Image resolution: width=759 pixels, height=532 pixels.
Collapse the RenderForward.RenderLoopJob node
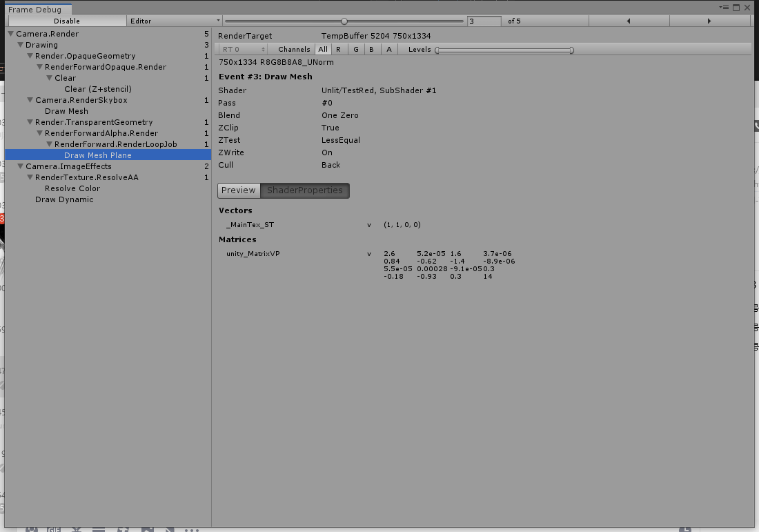tap(50, 144)
